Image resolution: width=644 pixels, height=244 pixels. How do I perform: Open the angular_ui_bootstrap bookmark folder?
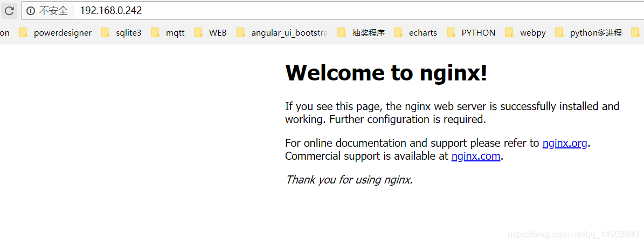coord(282,32)
